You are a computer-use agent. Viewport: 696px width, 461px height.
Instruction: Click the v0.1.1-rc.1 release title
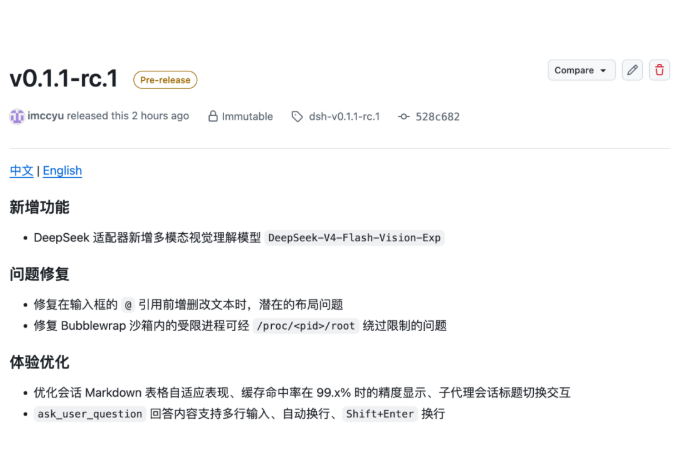tap(64, 79)
